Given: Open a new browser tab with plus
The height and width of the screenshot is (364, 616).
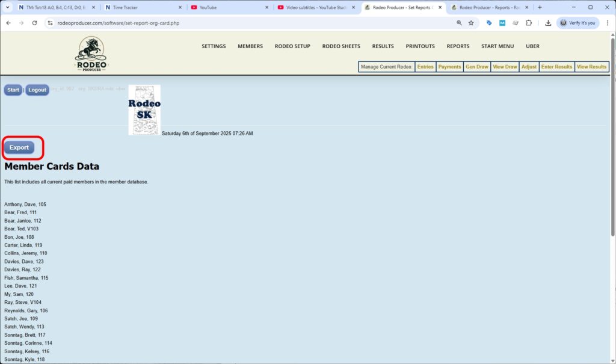Looking at the screenshot, I should (x=540, y=7).
